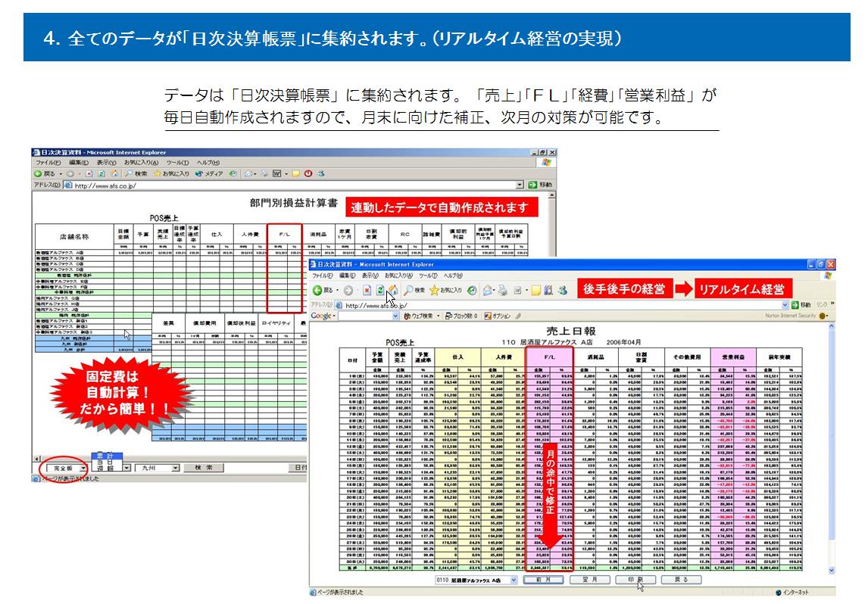868x604 pixels.
Task: Click お気に入り favorites icon in back window toolbar
Action: 158,173
